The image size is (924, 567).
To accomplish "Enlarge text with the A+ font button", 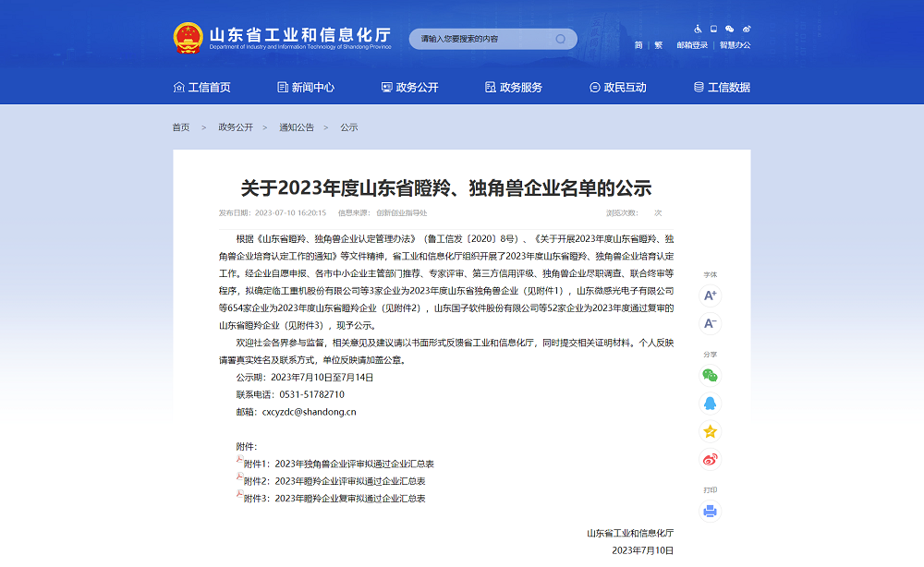I will (710, 296).
